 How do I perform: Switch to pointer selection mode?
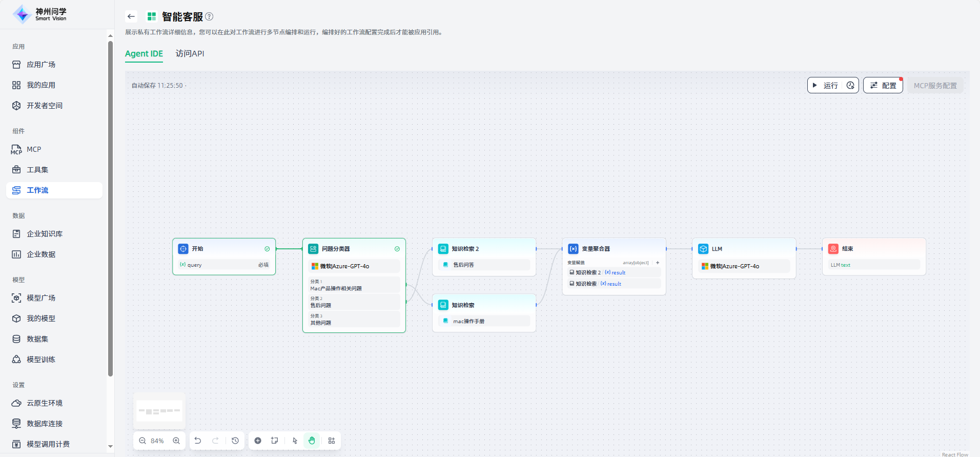click(295, 441)
